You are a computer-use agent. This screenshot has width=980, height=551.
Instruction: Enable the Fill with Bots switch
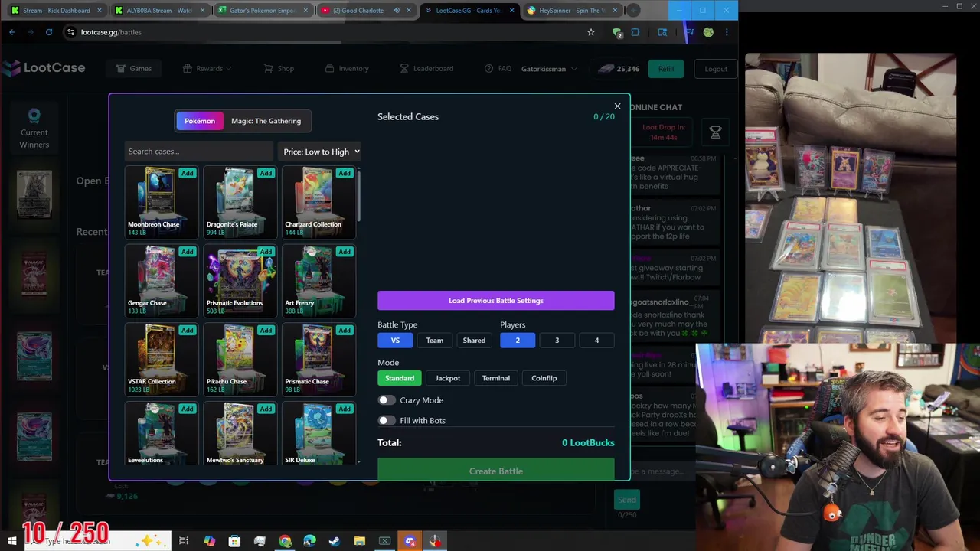tap(386, 420)
